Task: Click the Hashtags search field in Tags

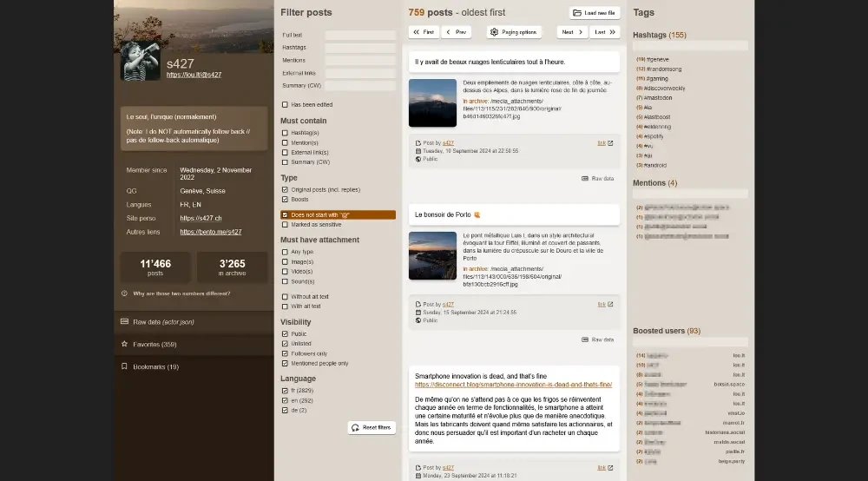Action: (690, 46)
